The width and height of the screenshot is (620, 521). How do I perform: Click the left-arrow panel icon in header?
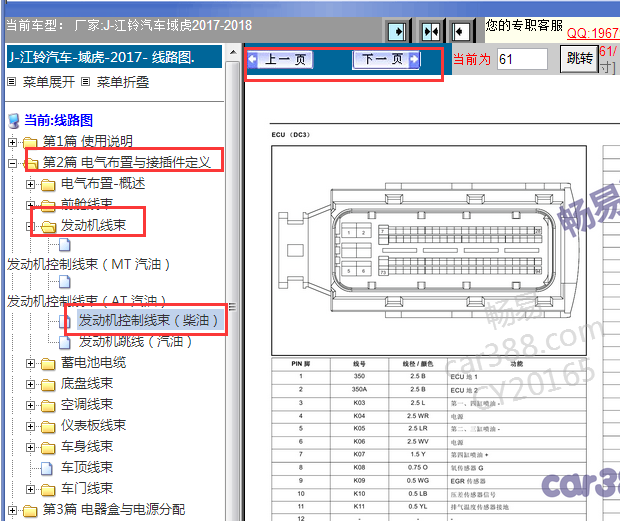tap(461, 31)
